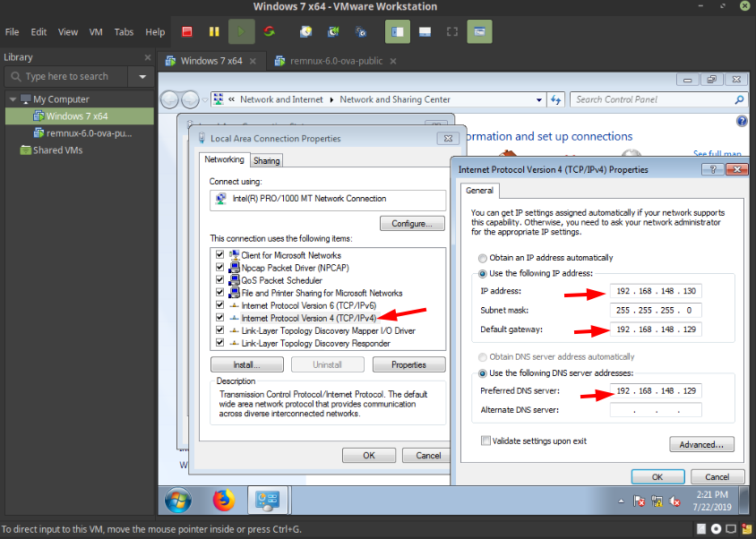Enable Validate settings upon exit

tap(485, 441)
